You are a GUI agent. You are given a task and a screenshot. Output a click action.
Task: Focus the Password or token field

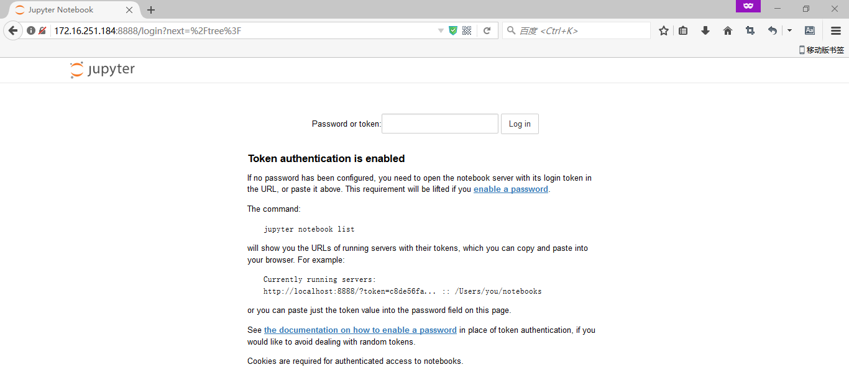pyautogui.click(x=440, y=124)
